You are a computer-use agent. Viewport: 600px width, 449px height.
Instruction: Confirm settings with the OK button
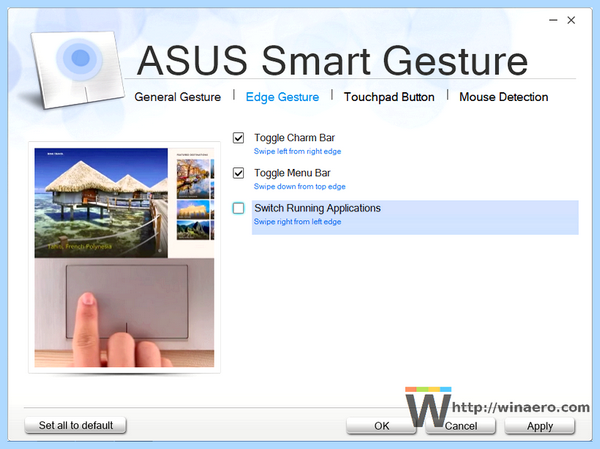[381, 426]
